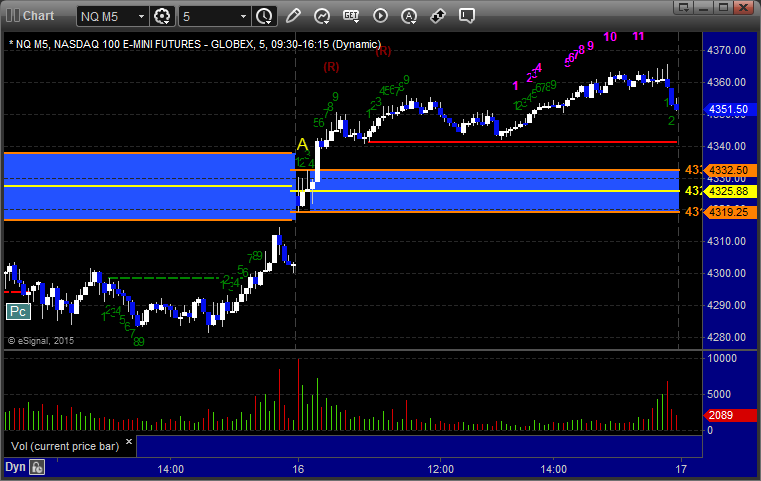Select the yellow A marker on chart
Screen dimensions: 761x481
(x=302, y=144)
